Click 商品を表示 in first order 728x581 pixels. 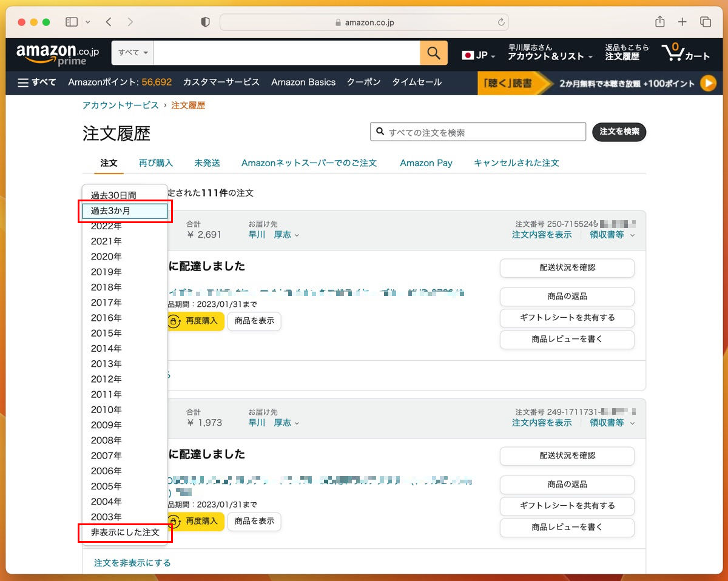254,321
